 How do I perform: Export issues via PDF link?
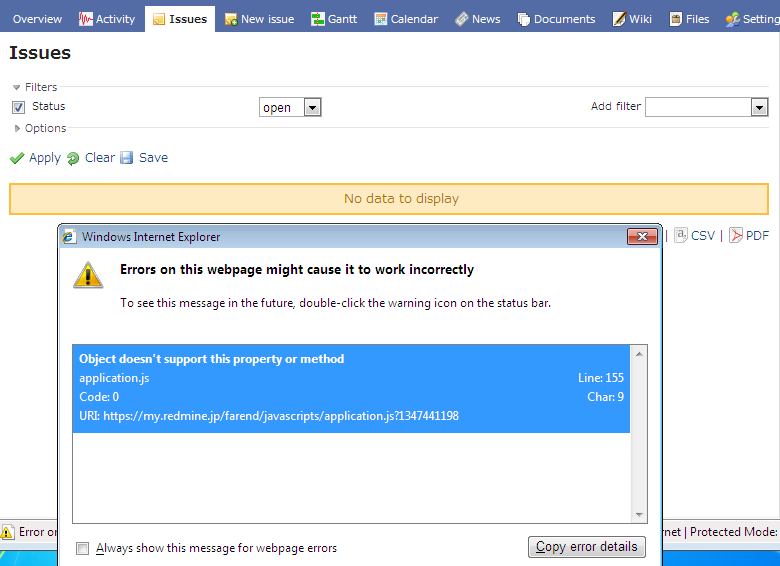[757, 236]
